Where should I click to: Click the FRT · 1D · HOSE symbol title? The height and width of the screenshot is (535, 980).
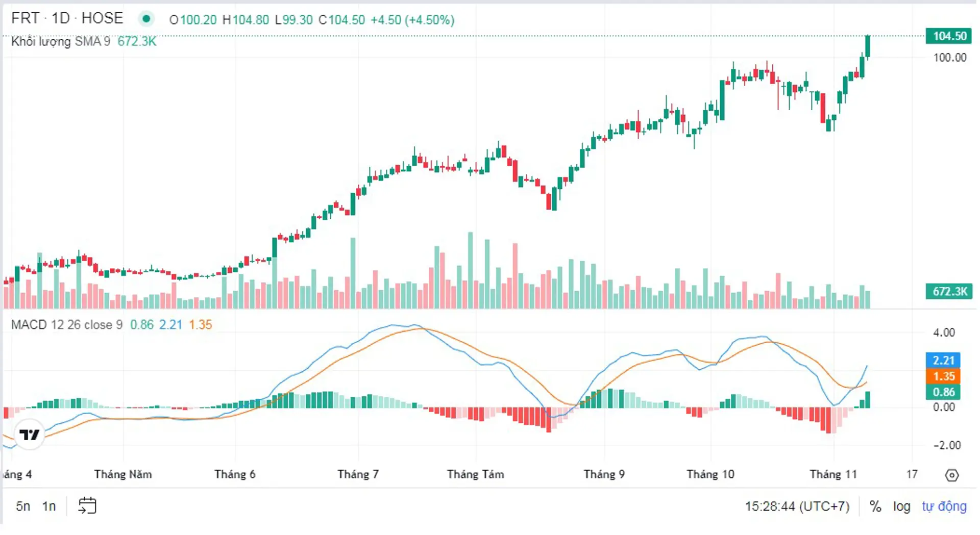67,18
